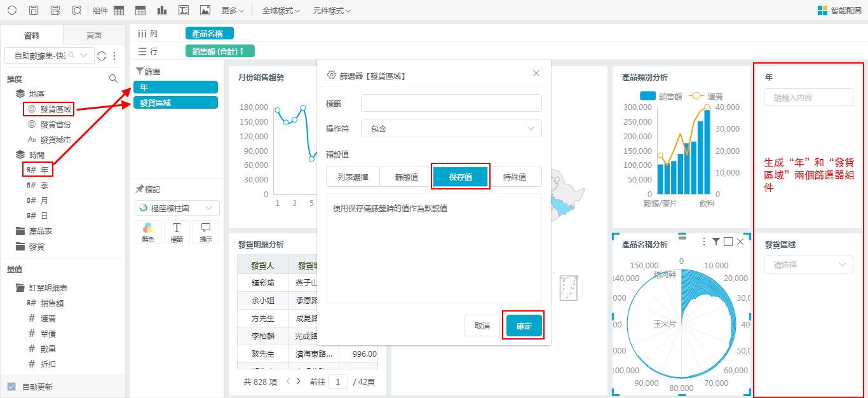
Task: Open the 操作符 dropdown showing 包含
Action: tap(451, 128)
